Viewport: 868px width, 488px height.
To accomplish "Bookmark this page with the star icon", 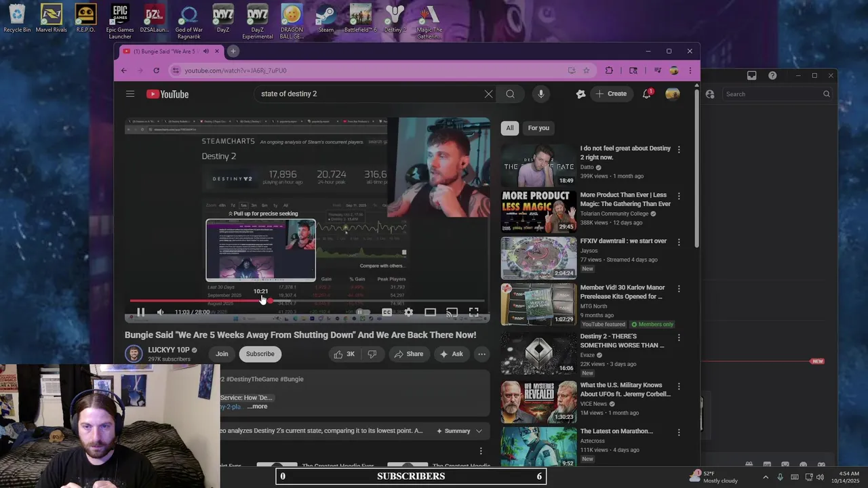I will pyautogui.click(x=587, y=70).
